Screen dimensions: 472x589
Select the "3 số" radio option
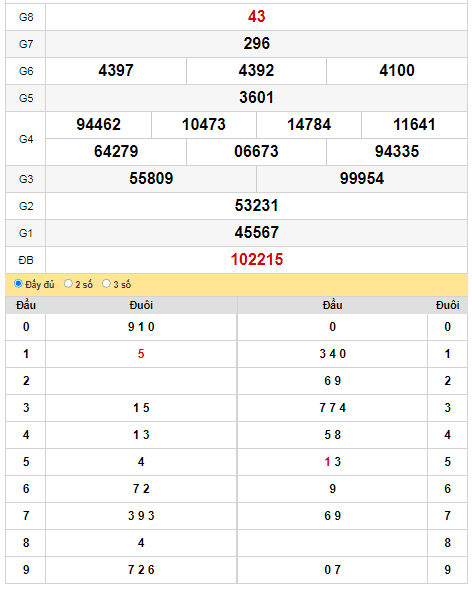point(106,284)
